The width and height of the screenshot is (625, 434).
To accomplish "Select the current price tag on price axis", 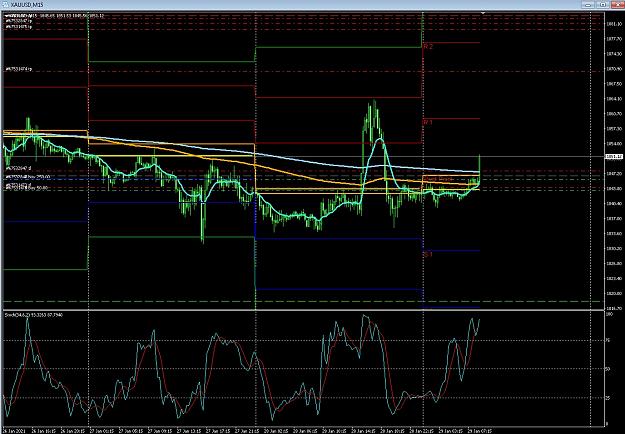I will click(614, 157).
